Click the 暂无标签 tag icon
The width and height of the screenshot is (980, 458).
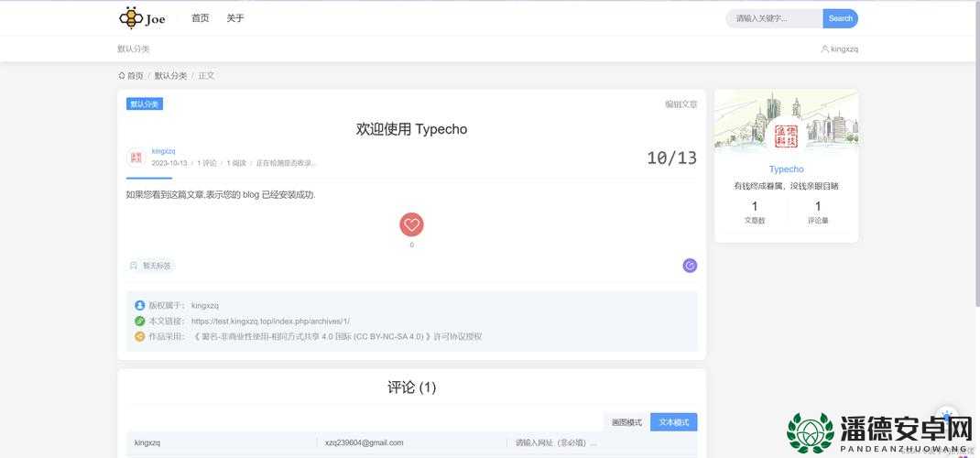133,266
